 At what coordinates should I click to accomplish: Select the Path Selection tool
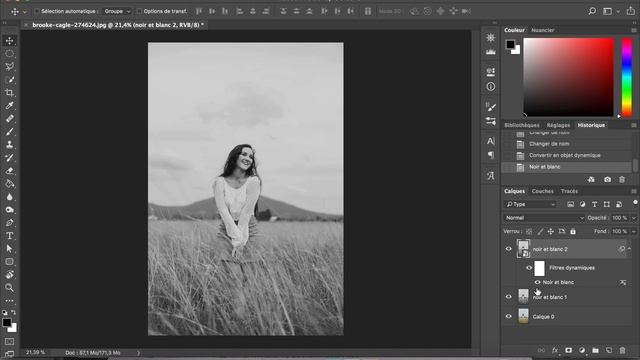pos(9,249)
